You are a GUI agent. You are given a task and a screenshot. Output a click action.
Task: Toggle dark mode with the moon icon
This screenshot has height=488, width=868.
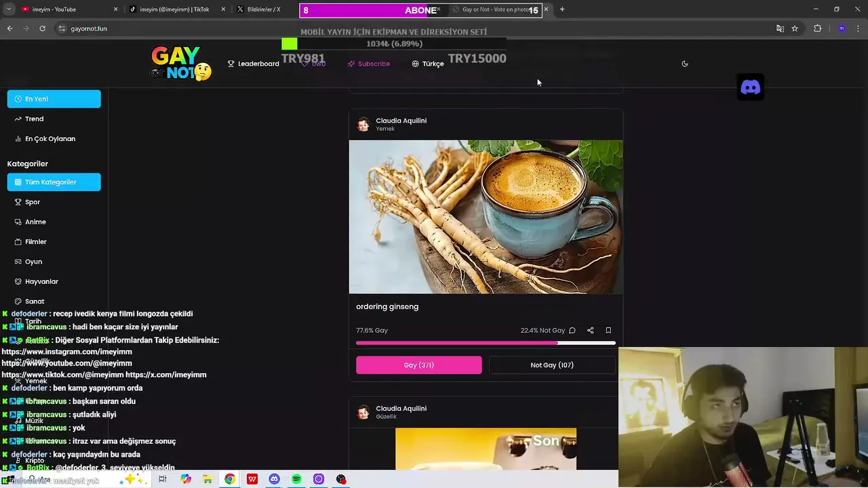coord(685,64)
